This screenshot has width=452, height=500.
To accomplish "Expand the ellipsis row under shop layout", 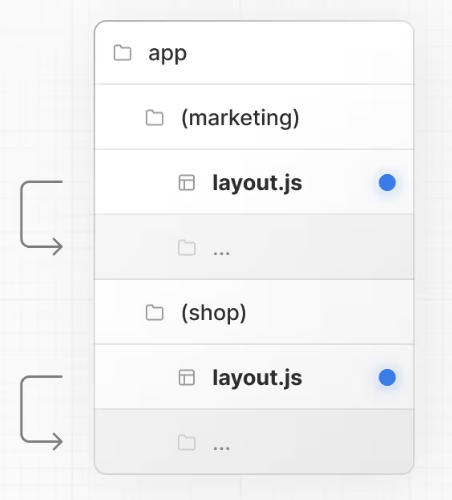I will click(x=254, y=442).
